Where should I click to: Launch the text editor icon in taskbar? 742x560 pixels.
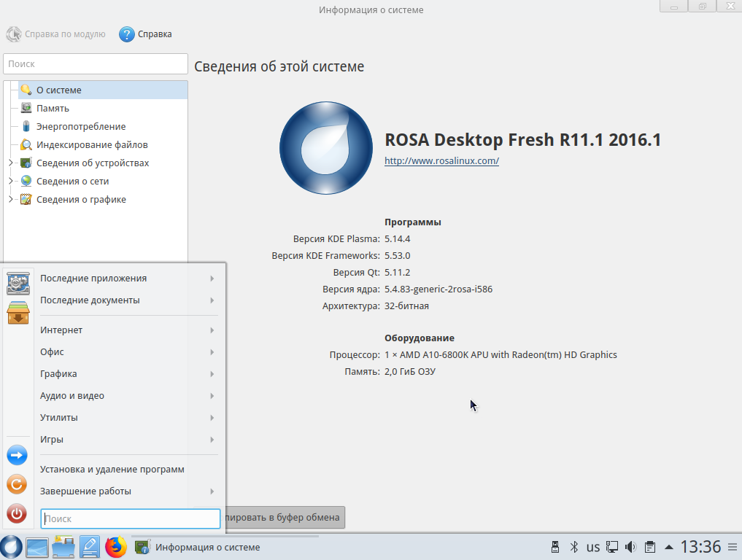pyautogui.click(x=90, y=547)
